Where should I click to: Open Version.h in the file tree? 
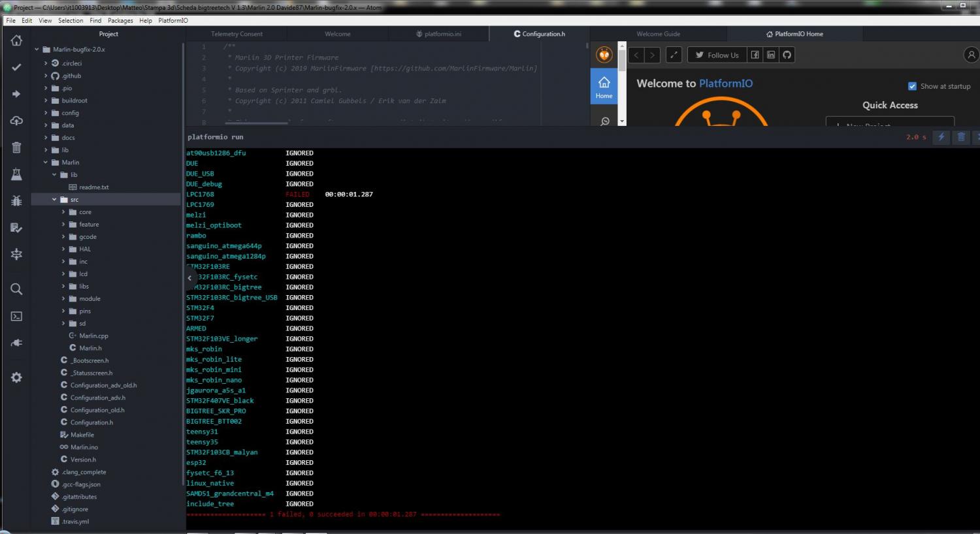point(83,460)
